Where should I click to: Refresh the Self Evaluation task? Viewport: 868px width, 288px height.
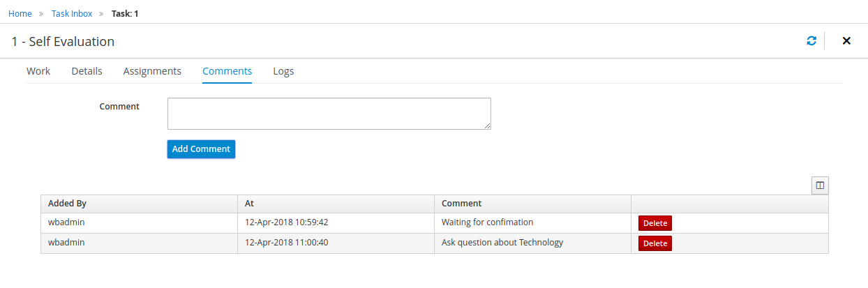pos(811,41)
